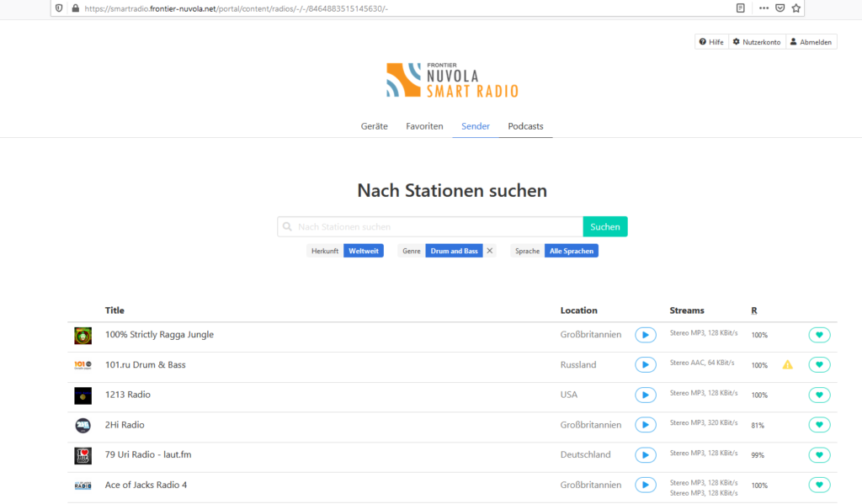This screenshot has height=504, width=862.
Task: Open Nutzerkonto settings
Action: 757,42
